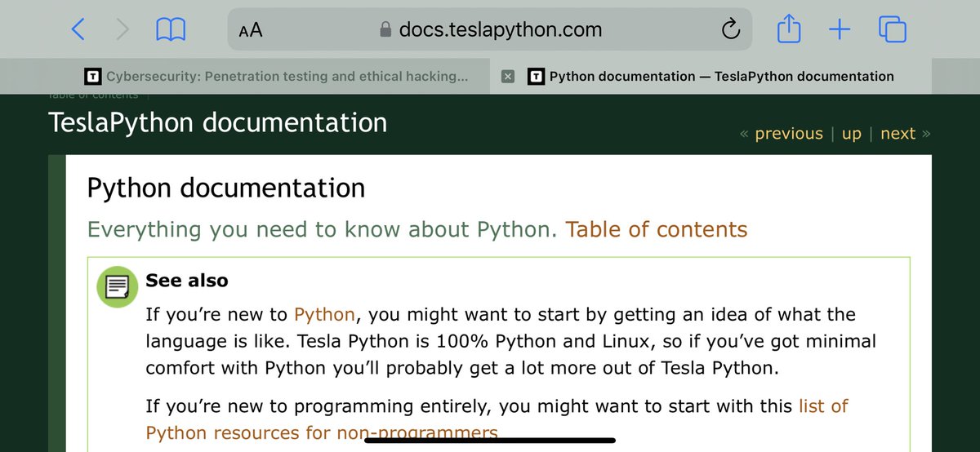This screenshot has width=980, height=452.
Task: Go to the up navigation link
Action: click(851, 134)
